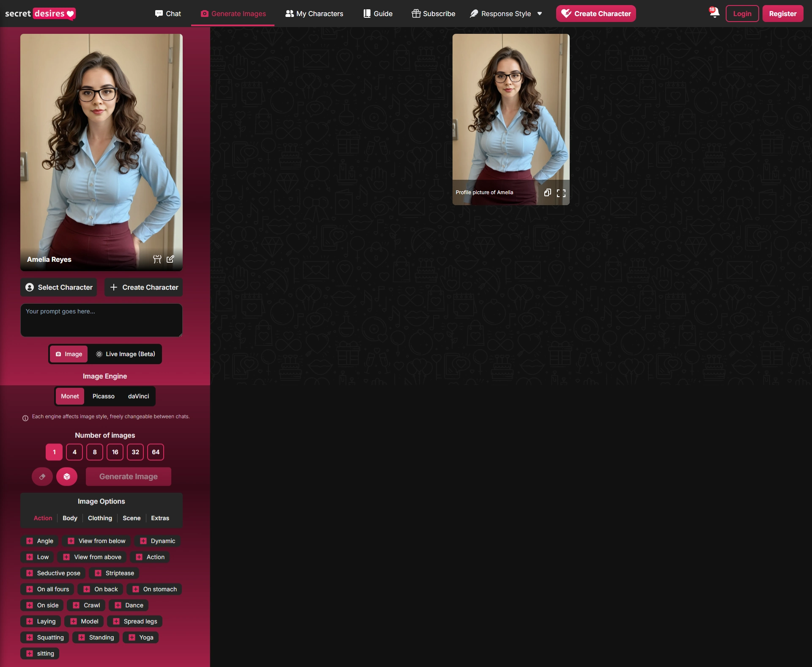Switch to Live Image (Beta) mode

(x=125, y=354)
